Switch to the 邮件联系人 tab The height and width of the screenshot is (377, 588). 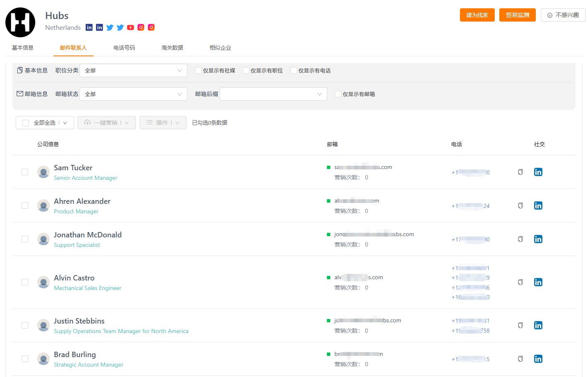coord(73,48)
